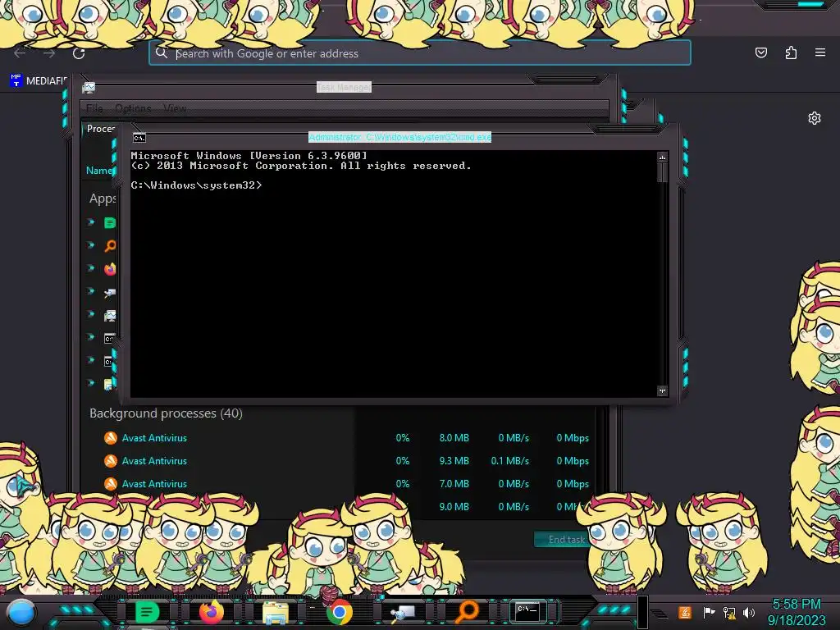840x630 pixels.
Task: Switch to the Processes tab in Task Manager
Action: coord(100,129)
